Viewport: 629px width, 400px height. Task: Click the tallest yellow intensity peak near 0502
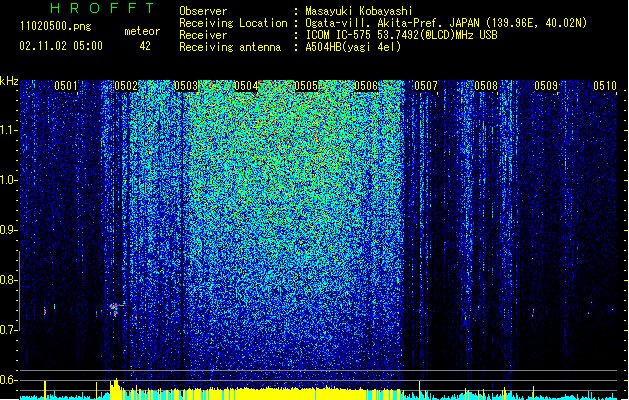[116, 389]
